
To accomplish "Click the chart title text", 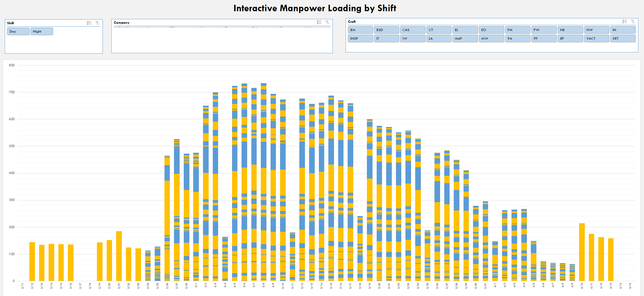I will tap(315, 8).
